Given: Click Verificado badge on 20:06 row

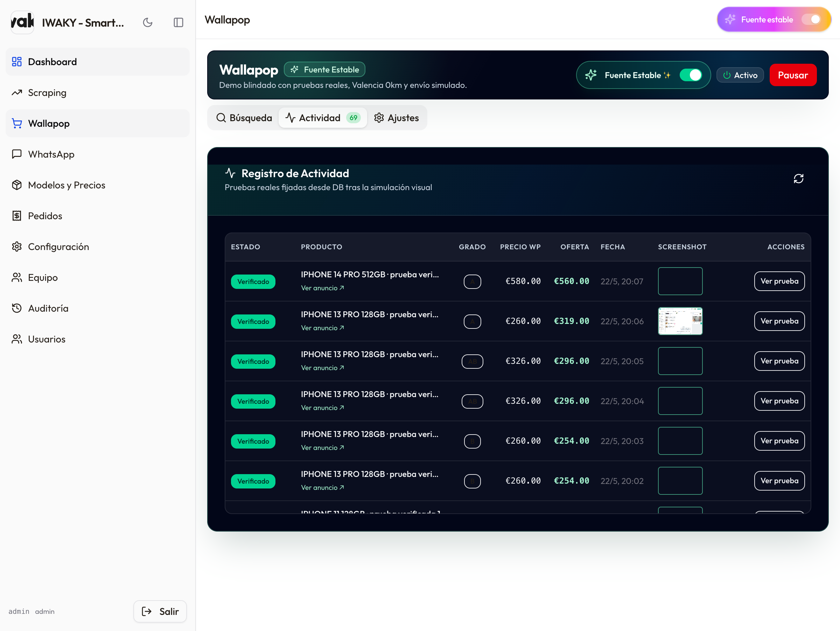Looking at the screenshot, I should (253, 321).
